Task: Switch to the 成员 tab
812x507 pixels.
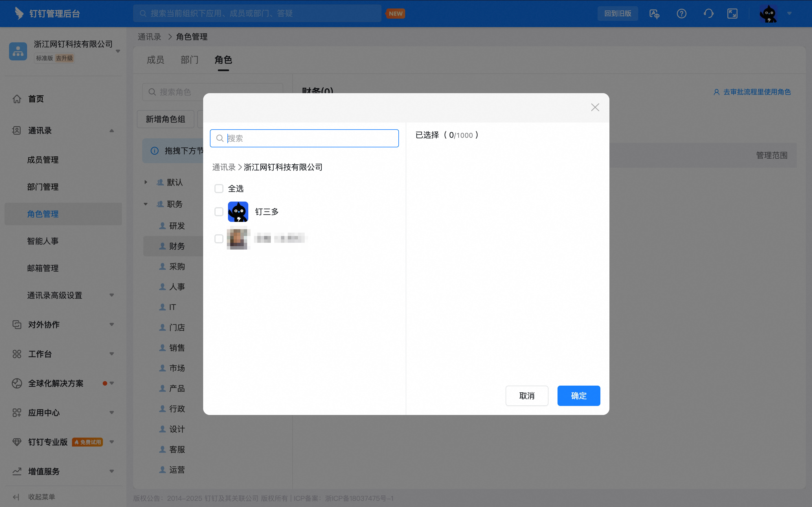Action: point(155,60)
